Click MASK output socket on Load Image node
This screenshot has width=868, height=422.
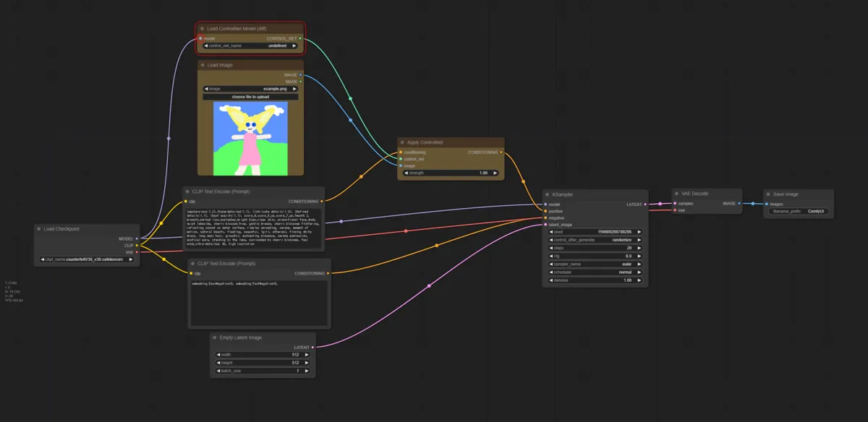click(301, 82)
